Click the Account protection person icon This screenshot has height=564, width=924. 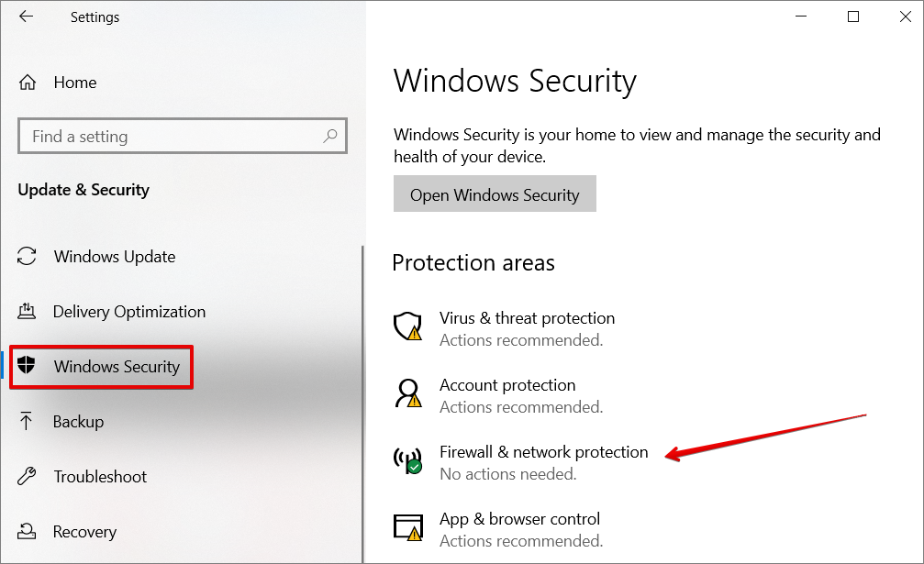[x=406, y=393]
